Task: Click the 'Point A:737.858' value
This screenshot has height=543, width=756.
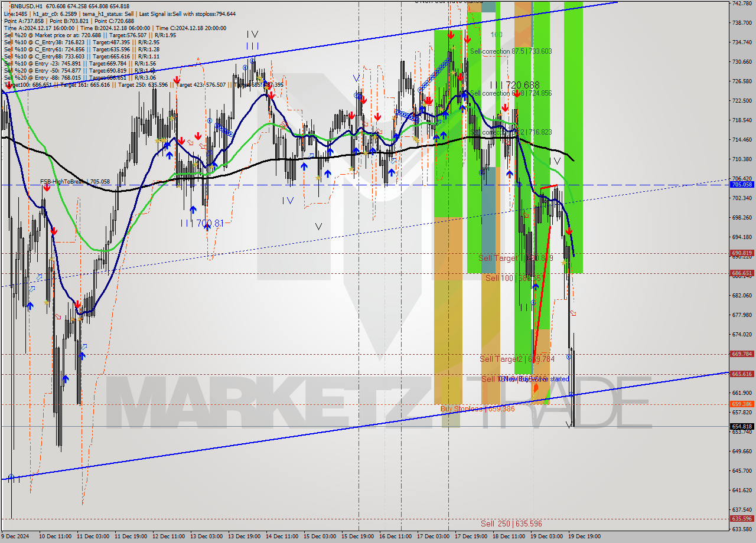Action: point(24,21)
